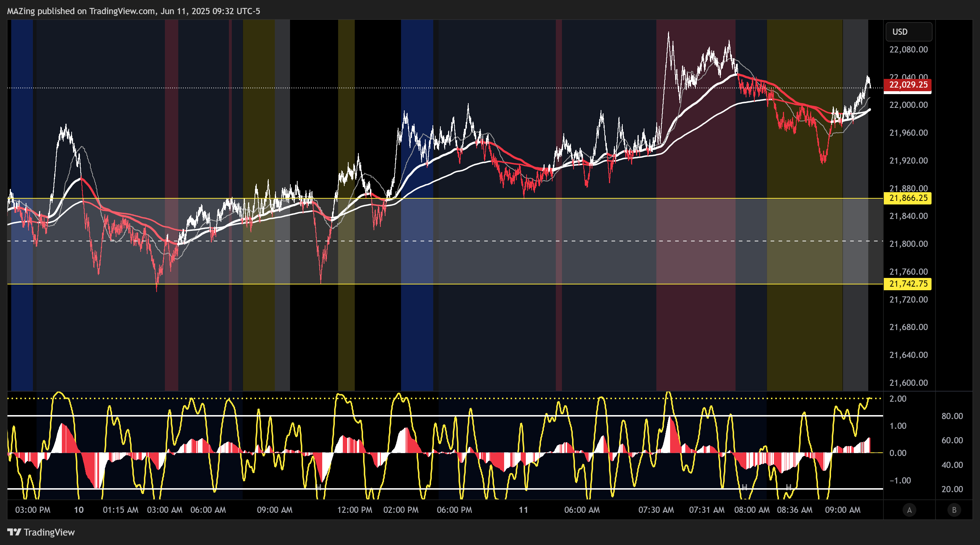This screenshot has height=545, width=980.
Task: Click the 09:00 AM time label on day 10
Action: point(275,510)
